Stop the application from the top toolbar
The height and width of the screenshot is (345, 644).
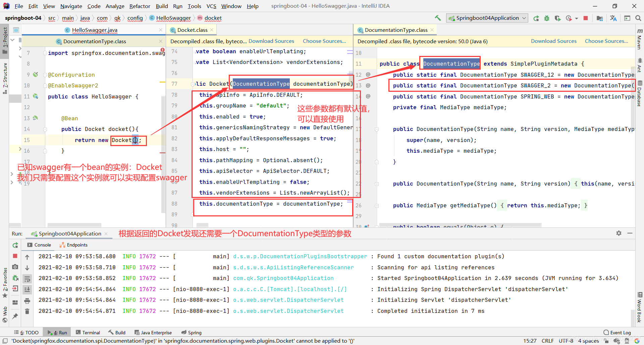586,18
